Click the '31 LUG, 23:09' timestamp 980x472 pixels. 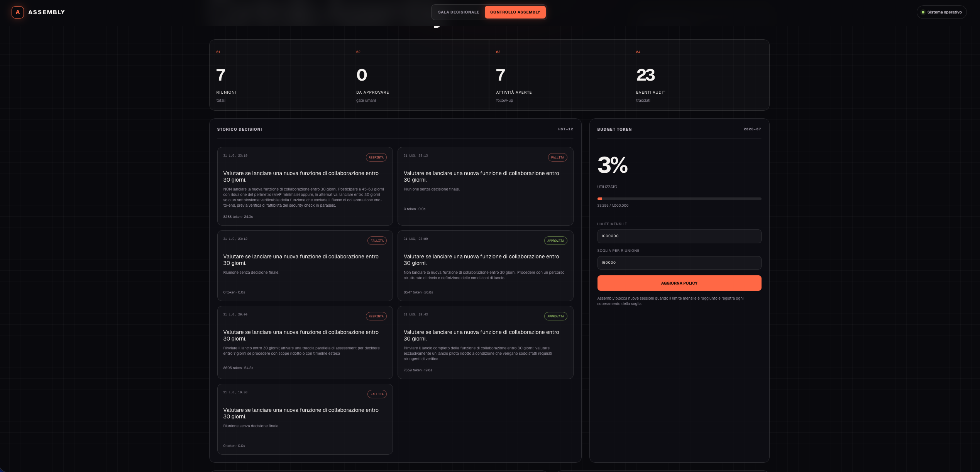(416, 239)
